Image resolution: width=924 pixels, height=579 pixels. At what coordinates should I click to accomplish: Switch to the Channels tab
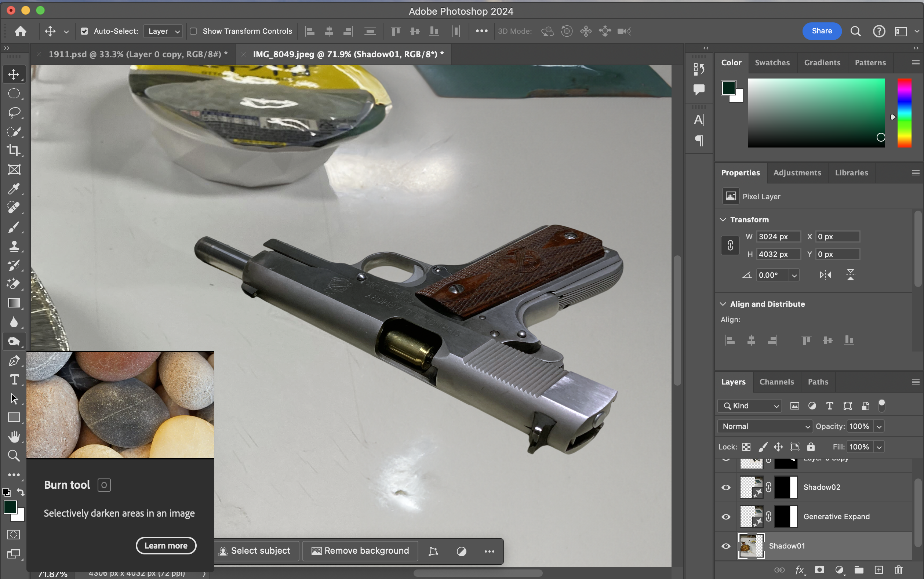776,382
